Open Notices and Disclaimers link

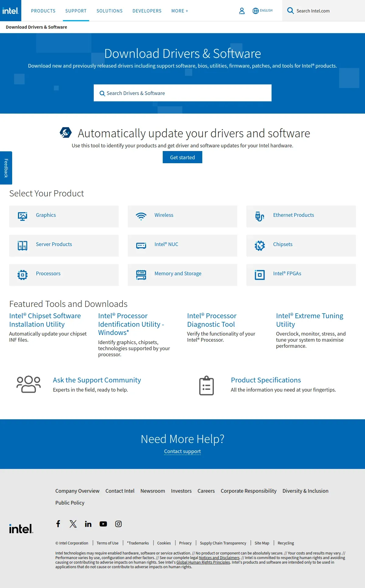(x=219, y=558)
